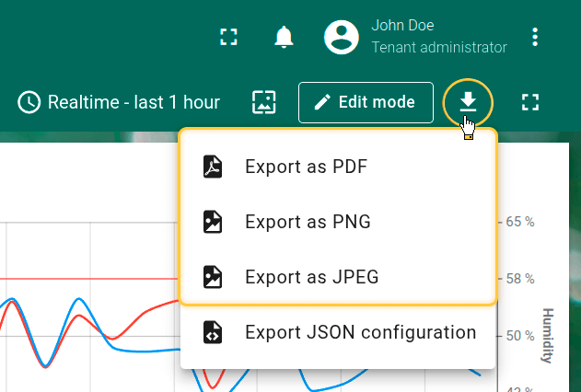
Task: Open the three-dot user menu
Action: coord(536,37)
